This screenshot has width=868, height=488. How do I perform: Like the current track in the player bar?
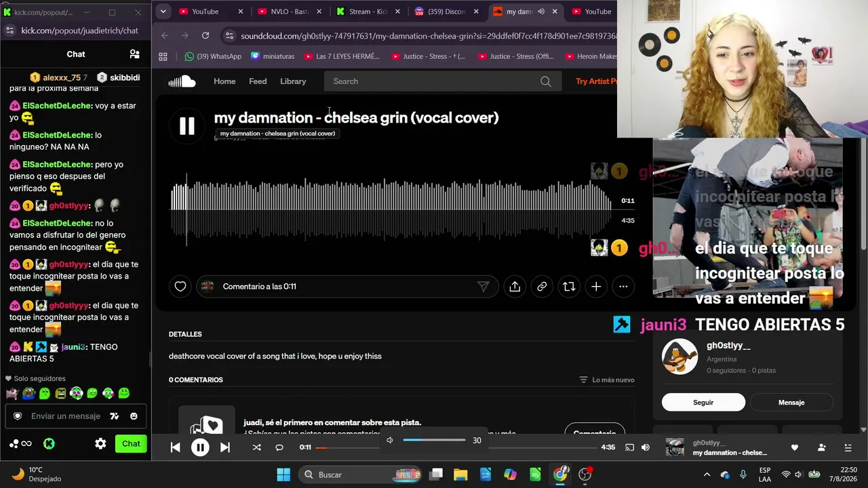pos(795,447)
